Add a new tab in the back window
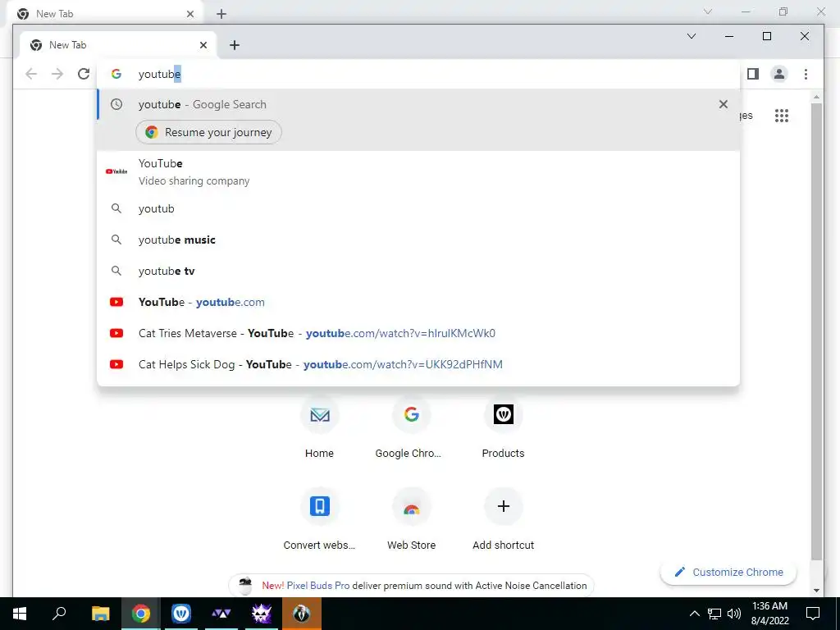Screen dimensions: 840x630 221,14
